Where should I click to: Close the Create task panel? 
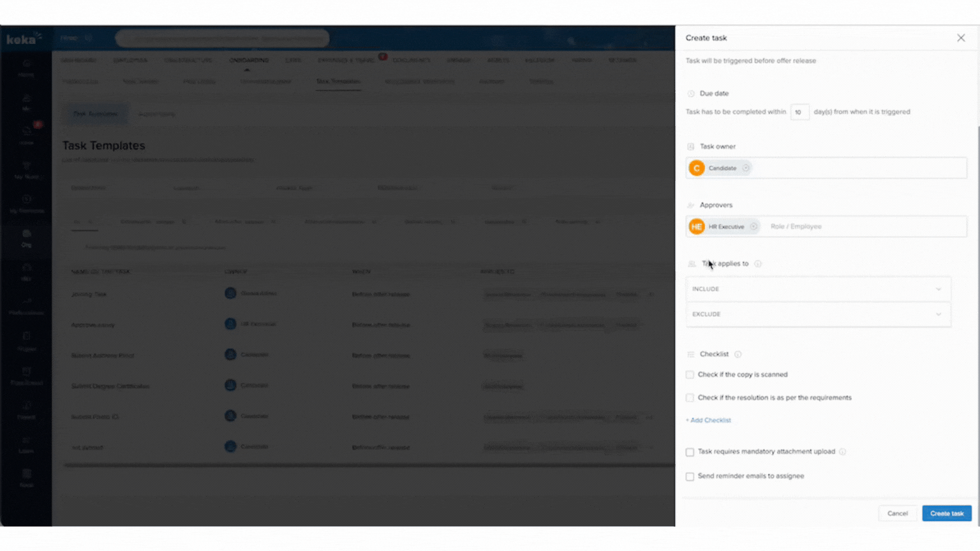[961, 38]
